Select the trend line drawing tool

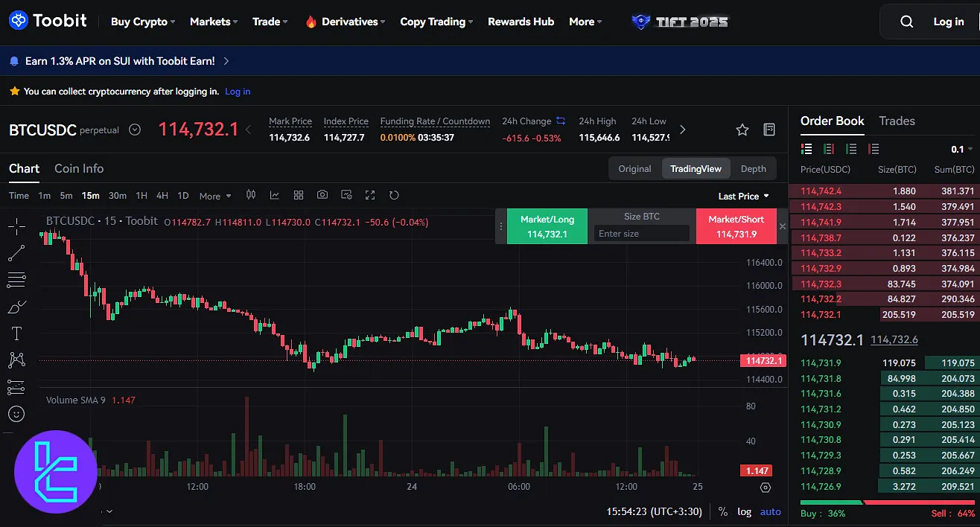click(16, 253)
